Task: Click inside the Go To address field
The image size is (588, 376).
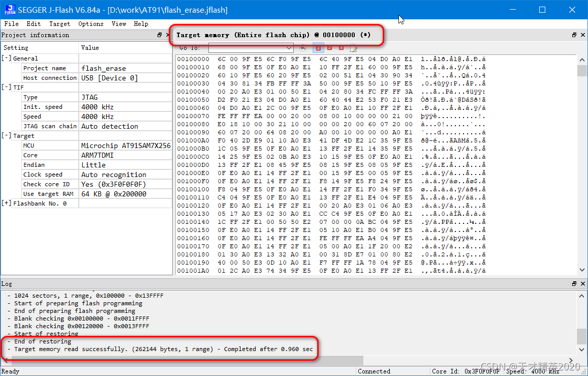Action: click(x=247, y=48)
